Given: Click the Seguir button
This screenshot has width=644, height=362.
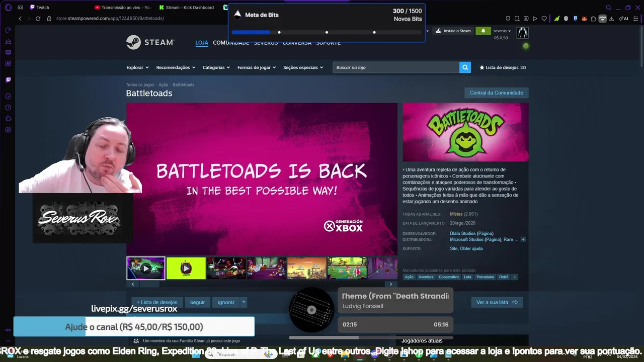Looking at the screenshot, I should 197,302.
